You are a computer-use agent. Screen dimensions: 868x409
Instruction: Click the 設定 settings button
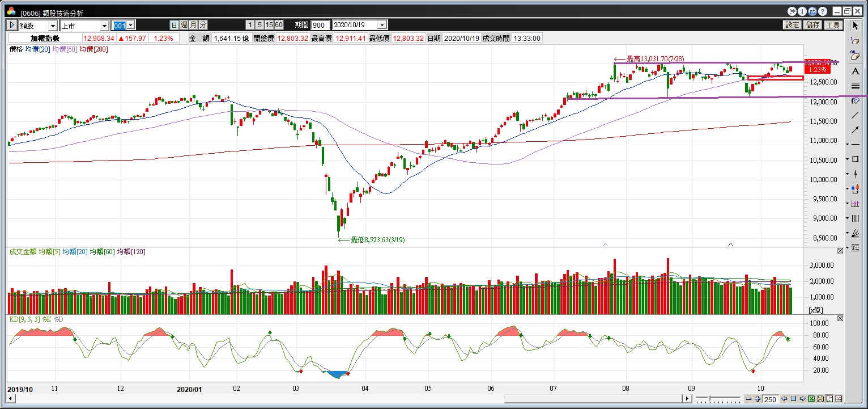[x=792, y=25]
